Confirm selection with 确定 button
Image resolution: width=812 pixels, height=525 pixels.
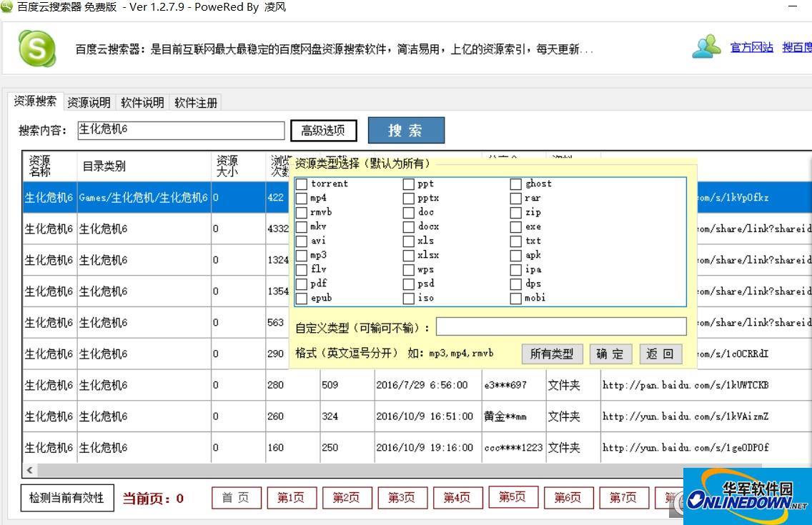coord(610,353)
